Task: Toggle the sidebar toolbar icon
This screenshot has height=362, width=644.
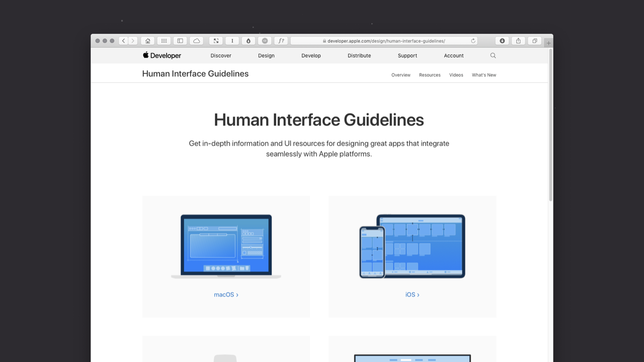Action: 180,41
